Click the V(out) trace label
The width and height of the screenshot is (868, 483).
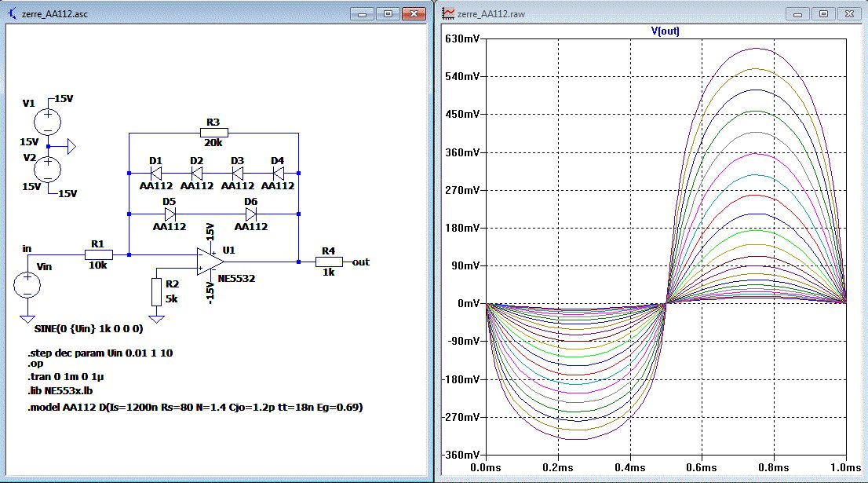(x=665, y=30)
